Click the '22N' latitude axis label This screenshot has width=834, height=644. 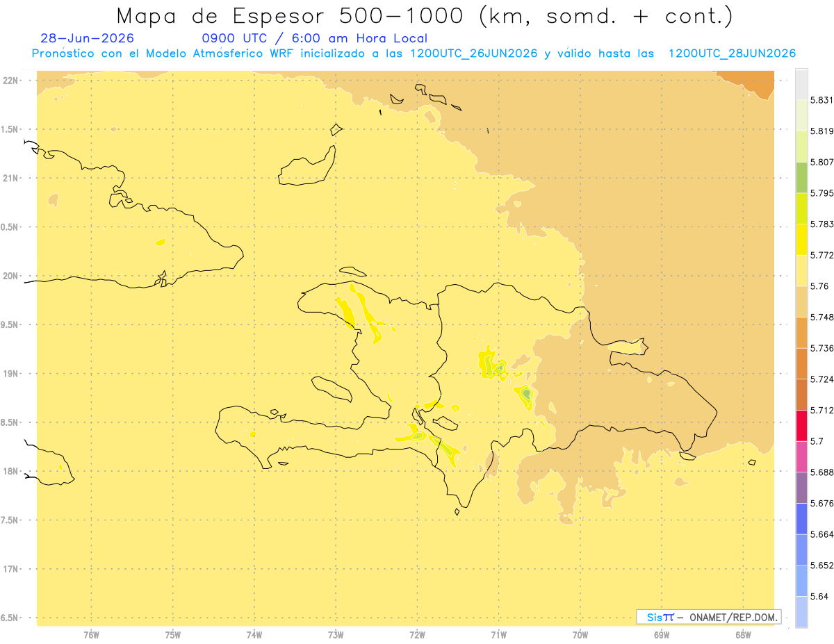pyautogui.click(x=10, y=80)
